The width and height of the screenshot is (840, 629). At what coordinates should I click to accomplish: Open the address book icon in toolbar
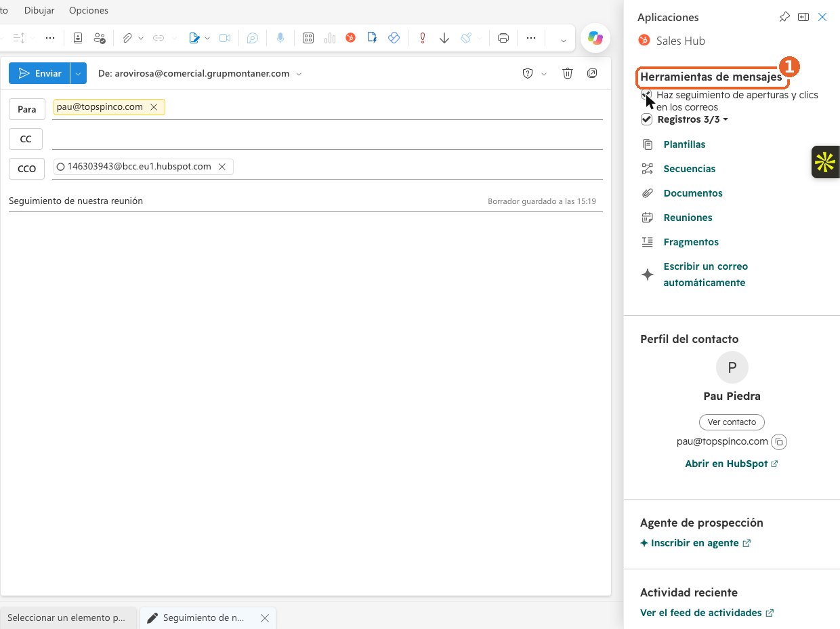78,38
